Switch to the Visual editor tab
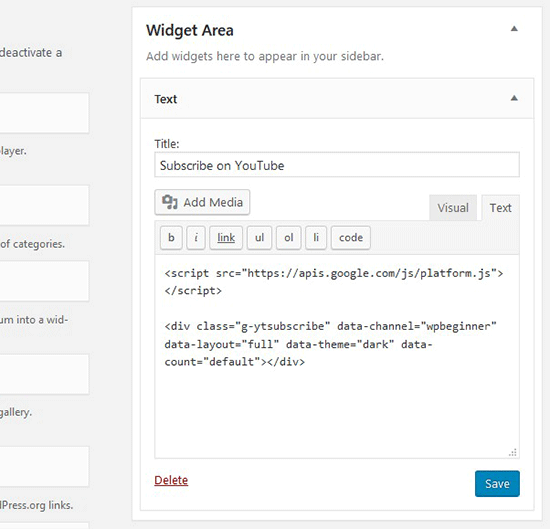The height and width of the screenshot is (529, 550). point(452,208)
